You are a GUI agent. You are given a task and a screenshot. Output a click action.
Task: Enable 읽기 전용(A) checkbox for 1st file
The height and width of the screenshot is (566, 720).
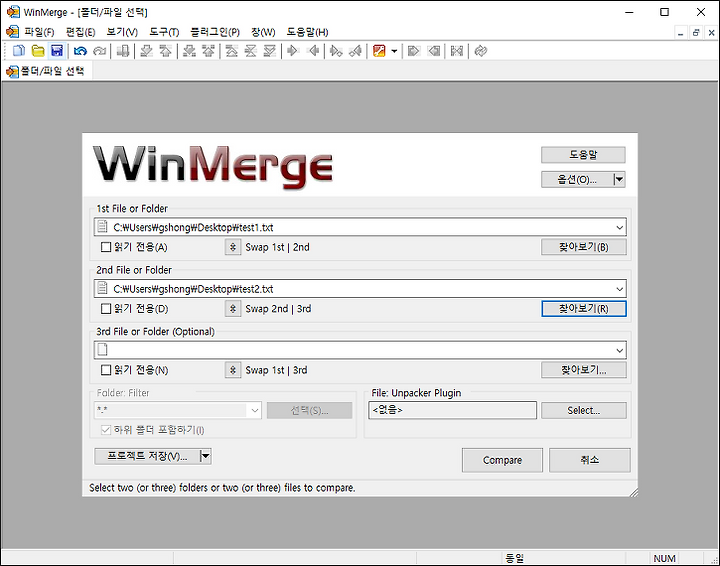106,247
